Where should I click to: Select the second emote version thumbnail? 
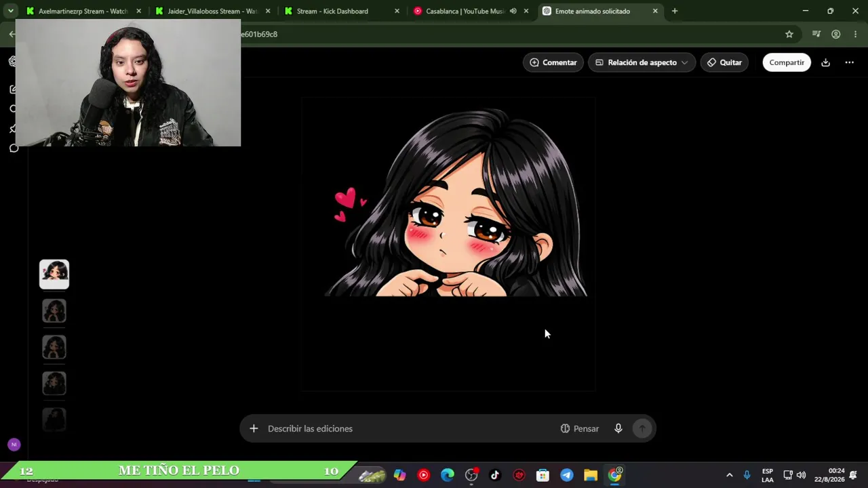[x=54, y=311]
